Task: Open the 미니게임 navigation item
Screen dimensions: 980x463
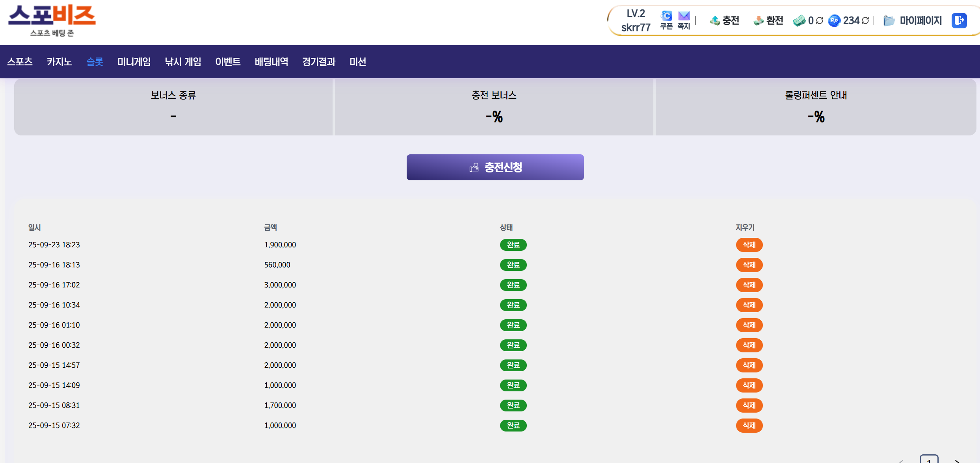Action: click(x=134, y=62)
